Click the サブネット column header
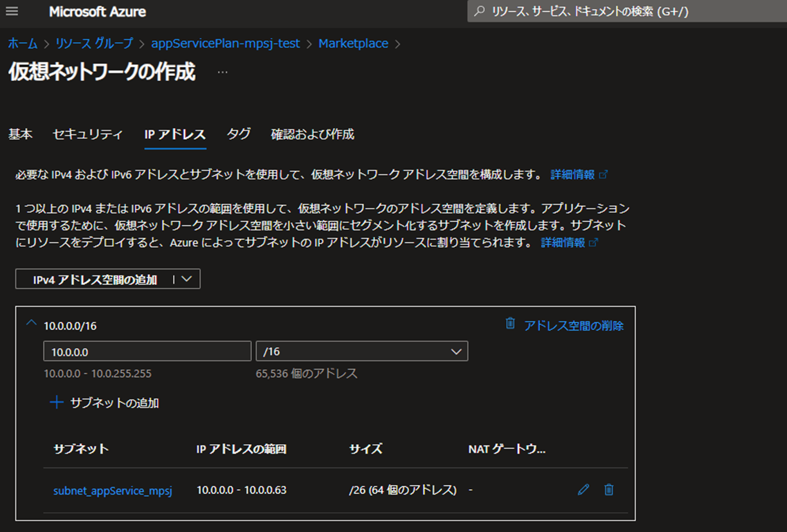This screenshot has height=532, width=787. pos(81,449)
